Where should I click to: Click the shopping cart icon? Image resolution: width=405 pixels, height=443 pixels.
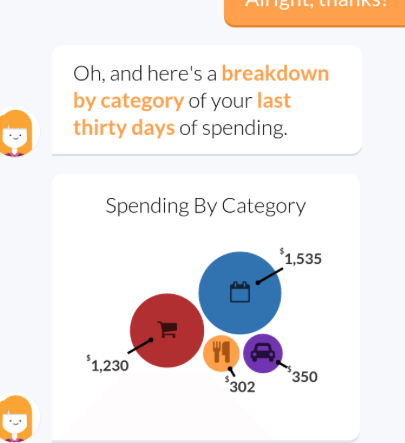[x=167, y=330]
